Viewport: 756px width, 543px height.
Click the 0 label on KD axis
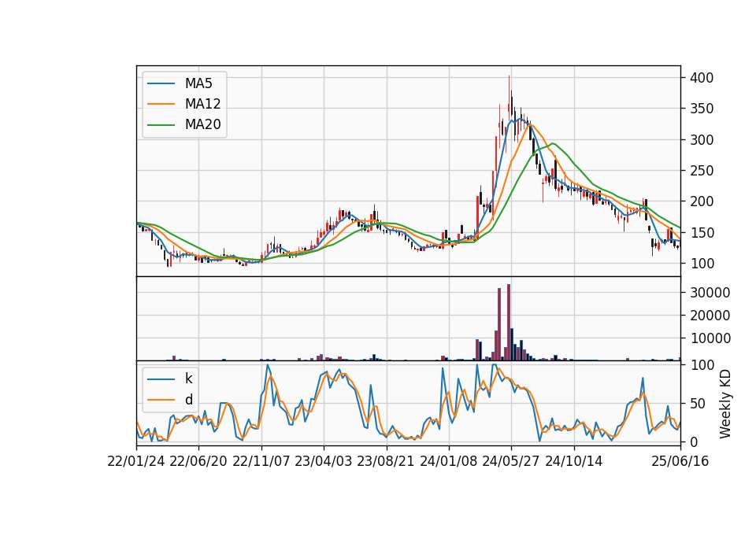coord(694,441)
